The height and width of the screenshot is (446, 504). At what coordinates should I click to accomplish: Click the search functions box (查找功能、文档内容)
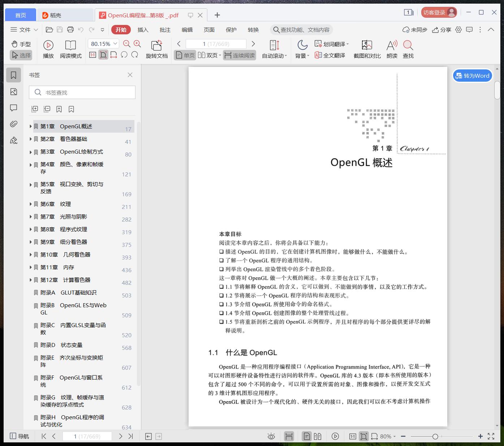click(x=301, y=30)
